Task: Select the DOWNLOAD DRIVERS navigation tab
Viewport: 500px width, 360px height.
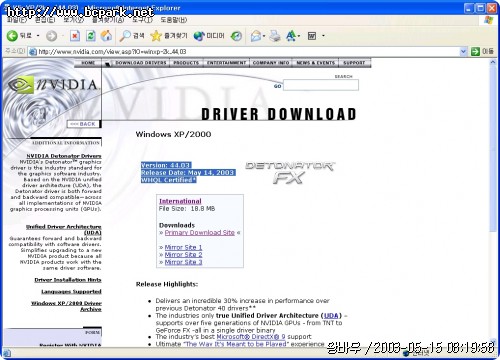Action: pyautogui.click(x=141, y=63)
